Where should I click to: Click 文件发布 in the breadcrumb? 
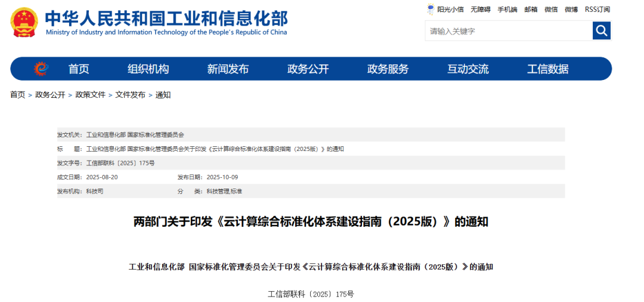[x=130, y=95]
